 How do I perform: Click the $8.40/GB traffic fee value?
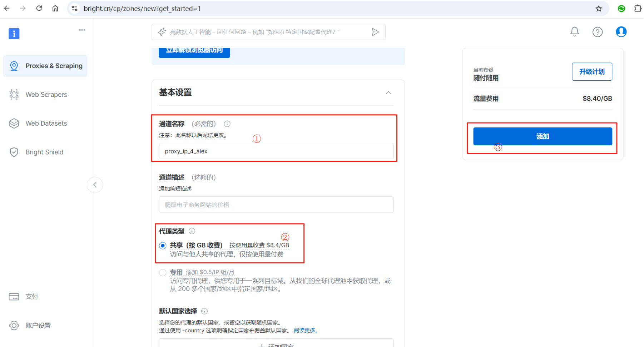[597, 99]
